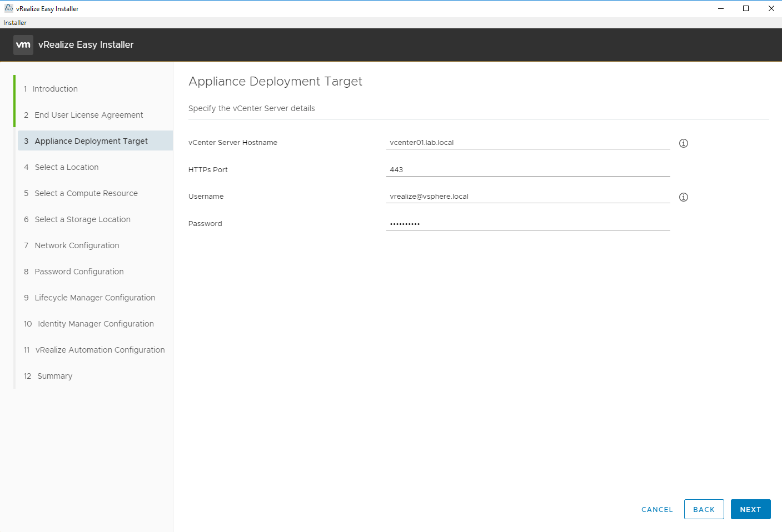
Task: Maximize the installer window
Action: coord(746,8)
